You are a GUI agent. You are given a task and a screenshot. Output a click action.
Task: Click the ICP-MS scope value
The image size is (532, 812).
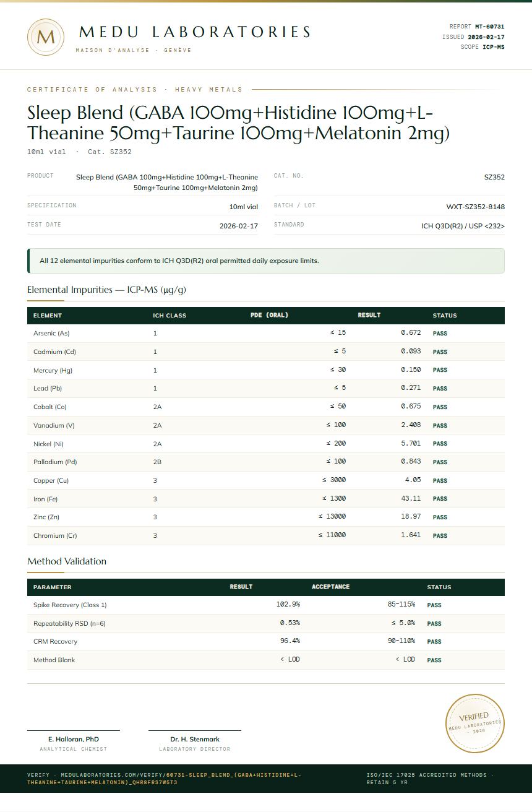pyautogui.click(x=493, y=47)
